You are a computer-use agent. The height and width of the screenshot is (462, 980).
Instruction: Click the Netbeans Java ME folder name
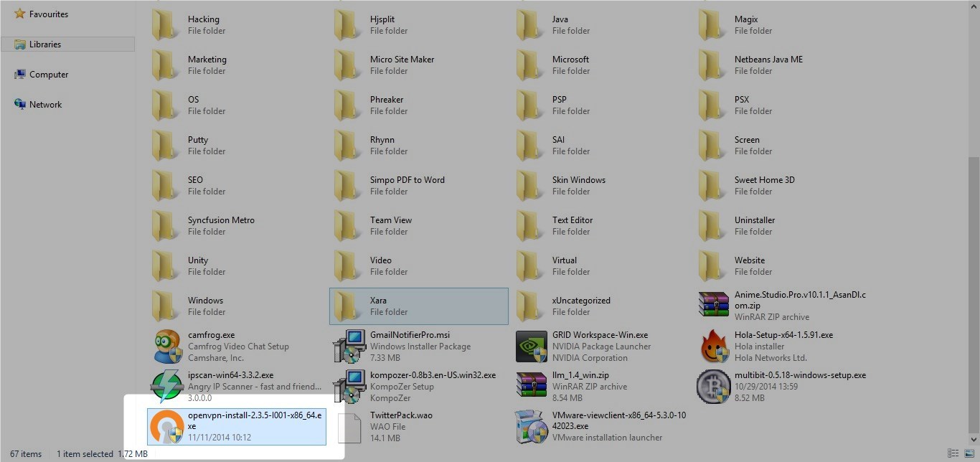point(768,60)
